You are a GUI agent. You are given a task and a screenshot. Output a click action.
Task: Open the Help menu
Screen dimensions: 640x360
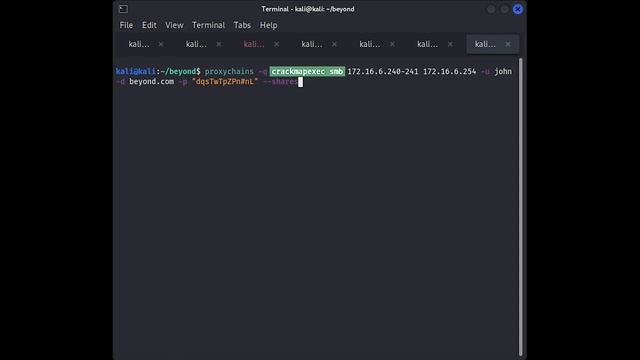pyautogui.click(x=269, y=25)
